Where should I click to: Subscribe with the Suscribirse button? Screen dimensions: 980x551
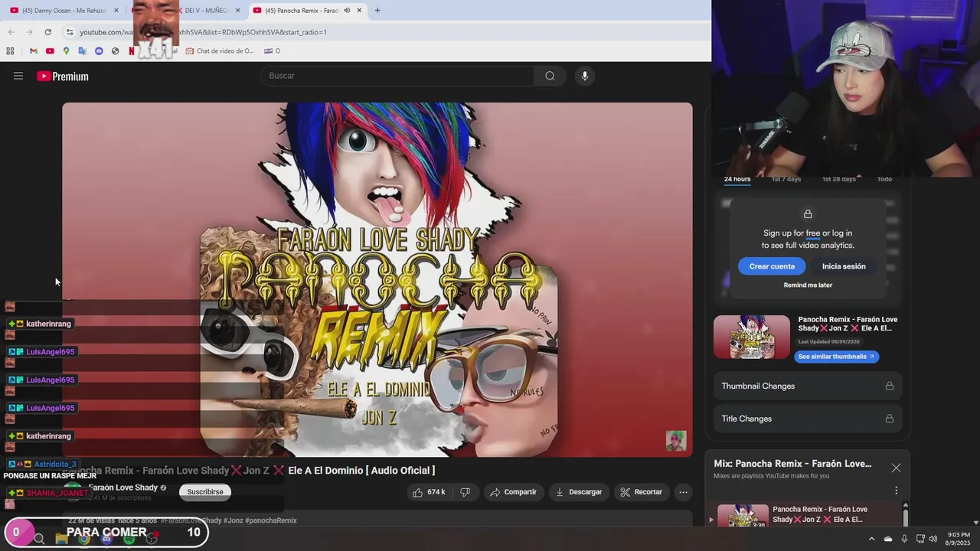pos(205,492)
